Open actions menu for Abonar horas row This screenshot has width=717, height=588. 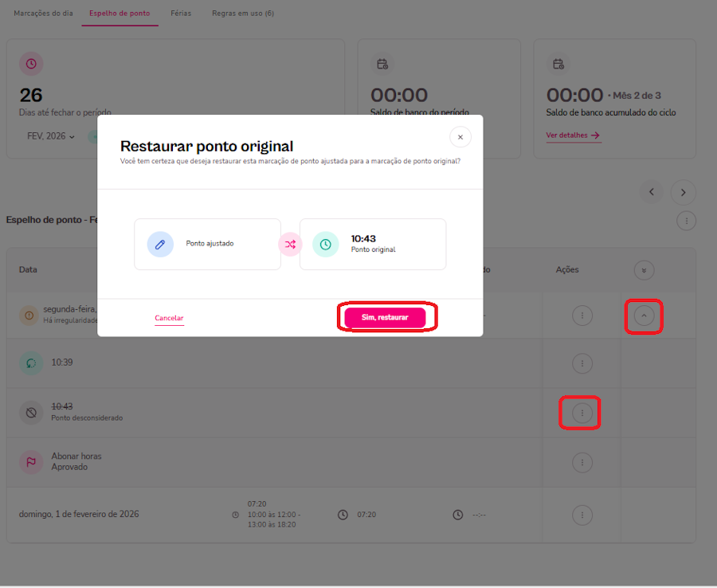[582, 462]
